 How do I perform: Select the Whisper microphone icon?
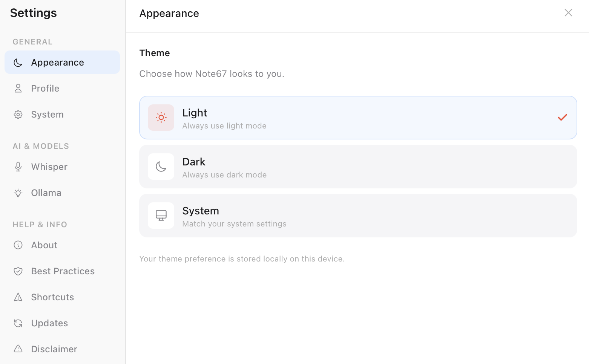point(18,167)
